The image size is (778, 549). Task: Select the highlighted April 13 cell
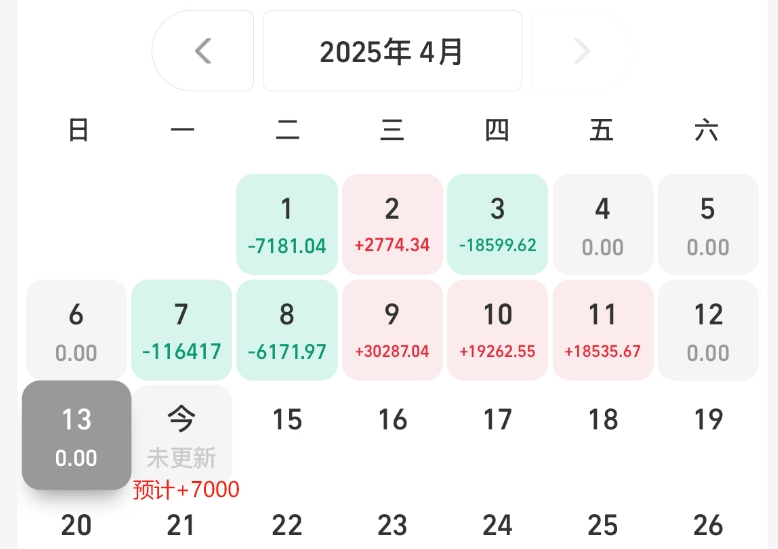[76, 435]
